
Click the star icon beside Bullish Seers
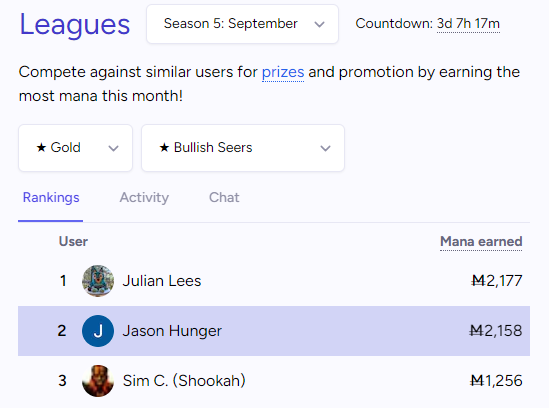pos(164,147)
